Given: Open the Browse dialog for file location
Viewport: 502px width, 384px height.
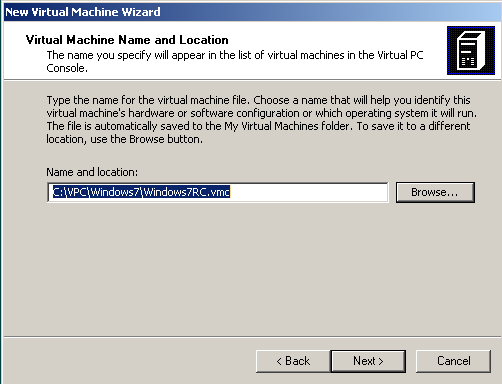Looking at the screenshot, I should [435, 192].
